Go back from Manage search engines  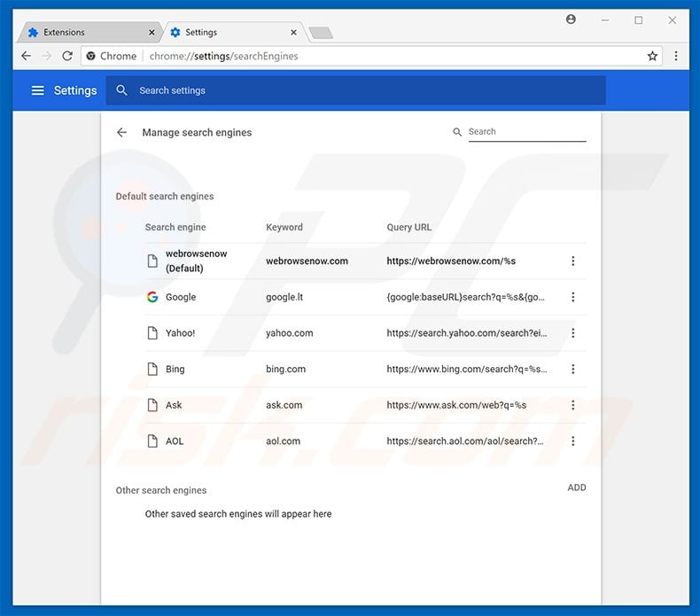pyautogui.click(x=122, y=132)
